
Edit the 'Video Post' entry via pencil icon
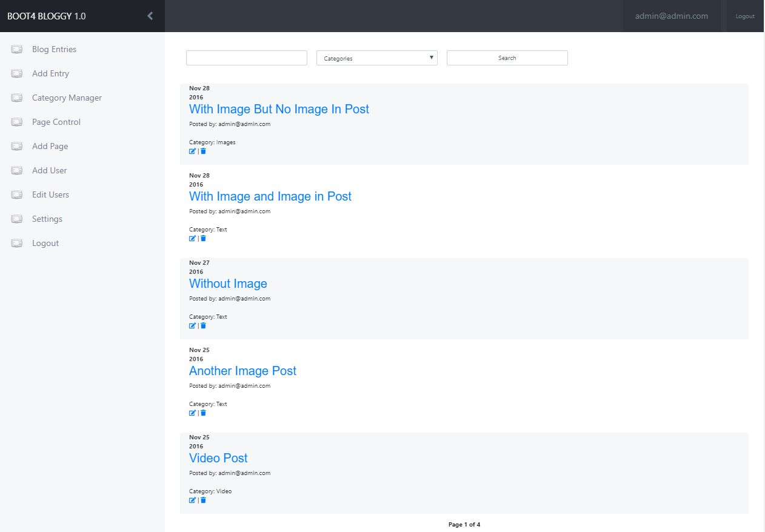[192, 500]
